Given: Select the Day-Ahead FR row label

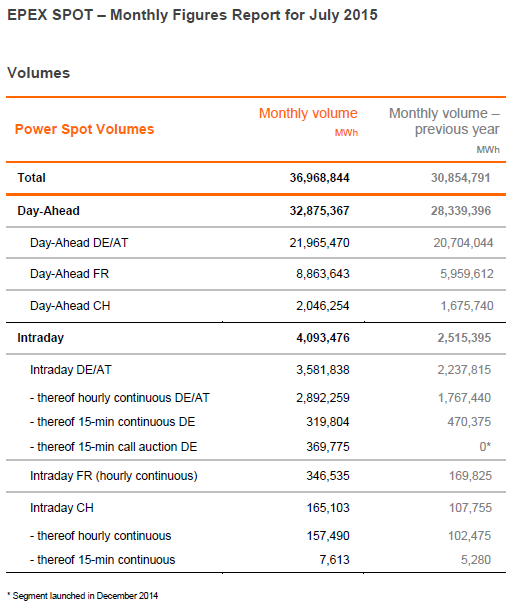Looking at the screenshot, I should tap(69, 274).
